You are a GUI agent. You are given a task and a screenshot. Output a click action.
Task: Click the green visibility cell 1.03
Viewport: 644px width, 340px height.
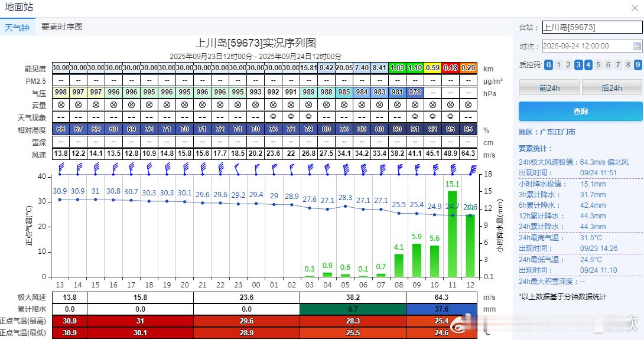click(397, 68)
